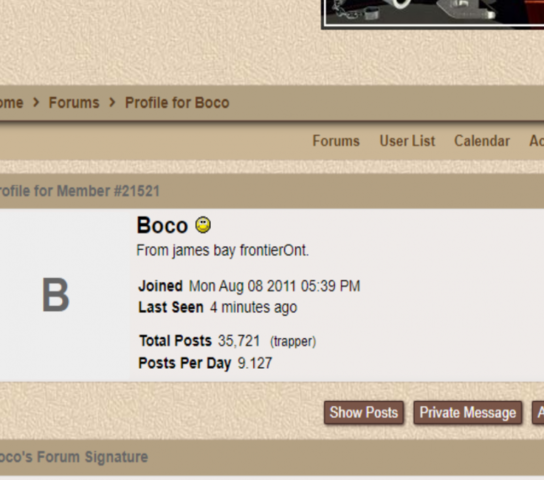Click the Forum Signature section header

pos(74,457)
